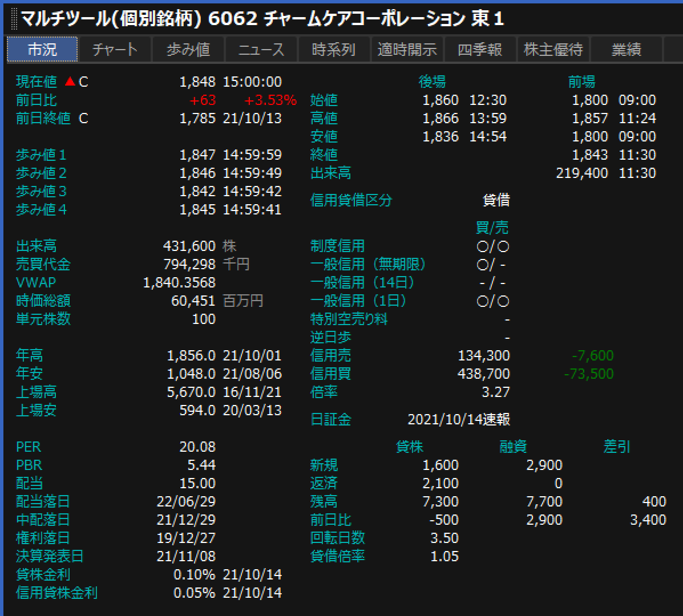Image resolution: width=683 pixels, height=616 pixels.
Task: Click 前場 高値 1,857
Action: pos(590,119)
